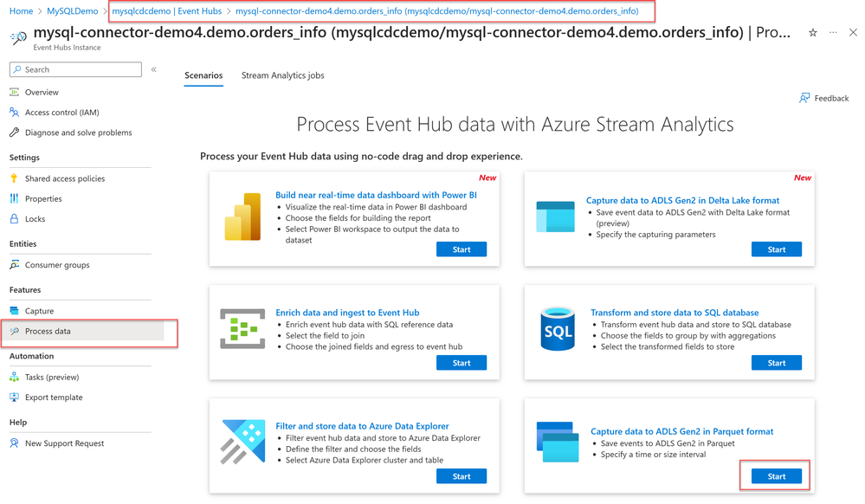This screenshot has height=504, width=865.
Task: Click the Export template icon
Action: pos(15,397)
